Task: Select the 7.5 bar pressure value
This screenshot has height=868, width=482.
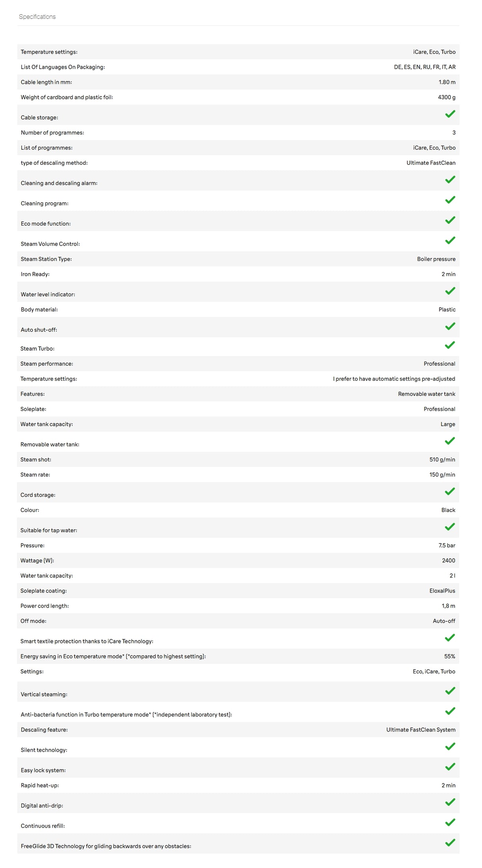Action: [447, 546]
